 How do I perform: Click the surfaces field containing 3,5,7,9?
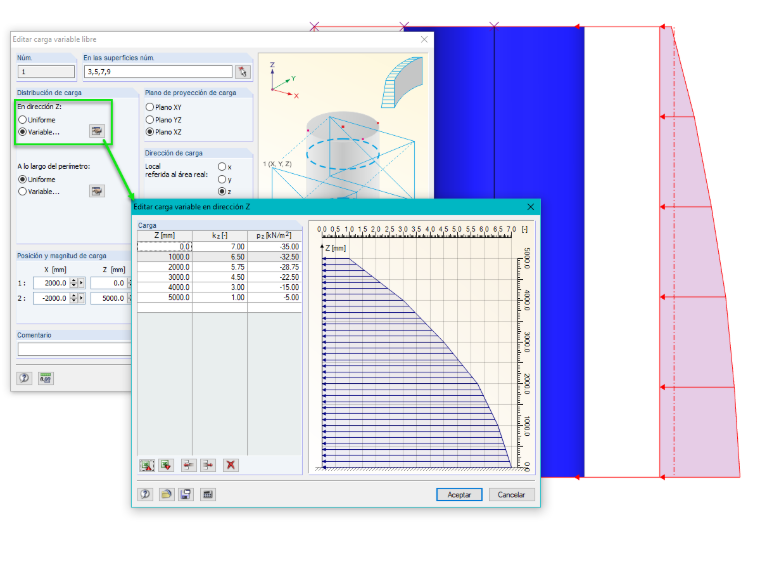[158, 72]
